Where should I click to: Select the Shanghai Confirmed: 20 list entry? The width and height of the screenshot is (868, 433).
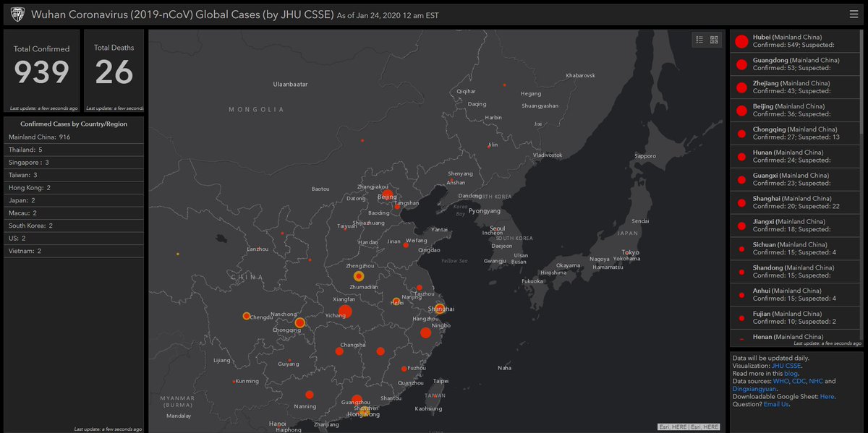tap(793, 202)
